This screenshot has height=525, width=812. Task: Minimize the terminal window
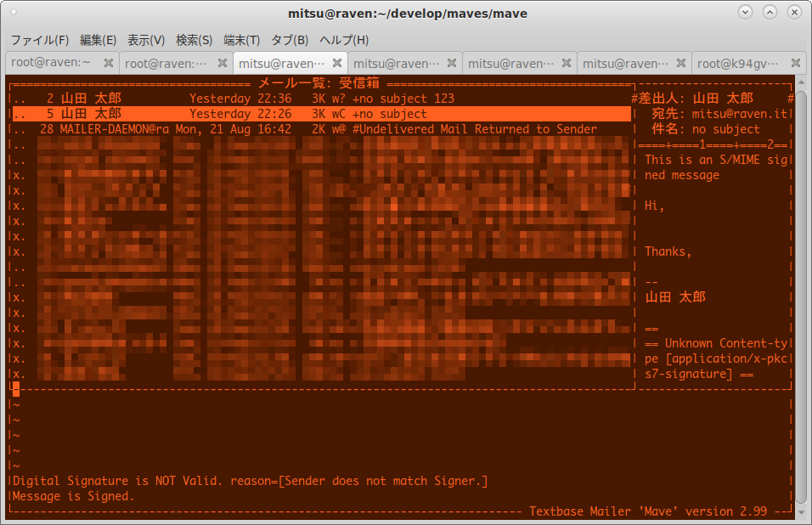[x=746, y=12]
